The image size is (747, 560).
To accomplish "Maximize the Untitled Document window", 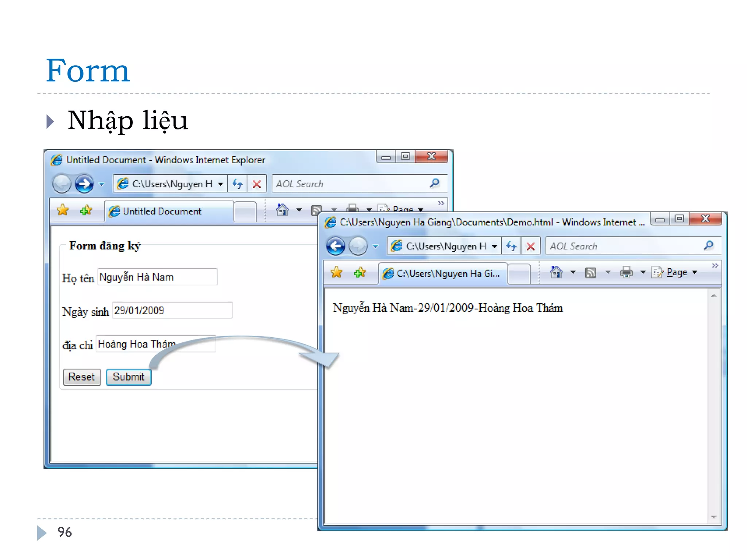I will [x=405, y=157].
